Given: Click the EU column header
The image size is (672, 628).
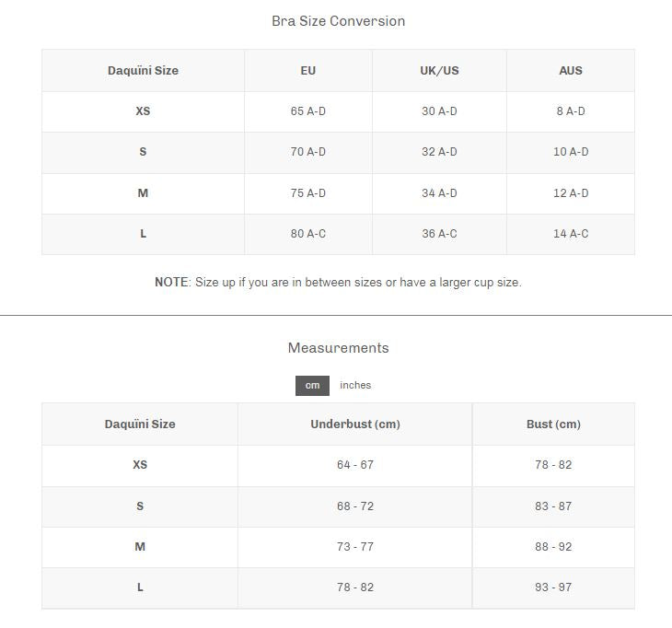Looking at the screenshot, I should (308, 70).
